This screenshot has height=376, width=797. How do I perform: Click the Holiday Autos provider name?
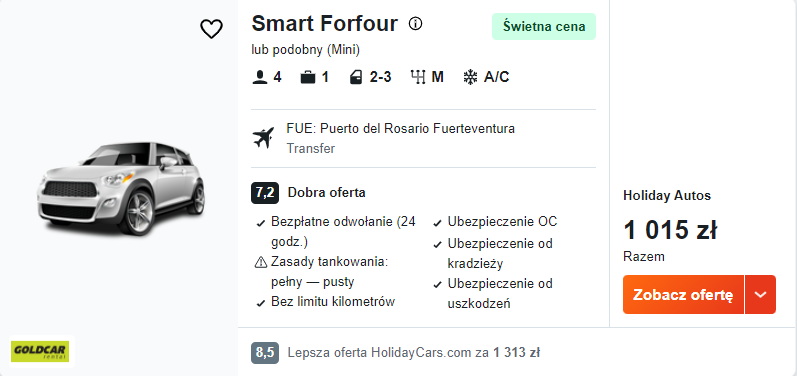click(667, 196)
